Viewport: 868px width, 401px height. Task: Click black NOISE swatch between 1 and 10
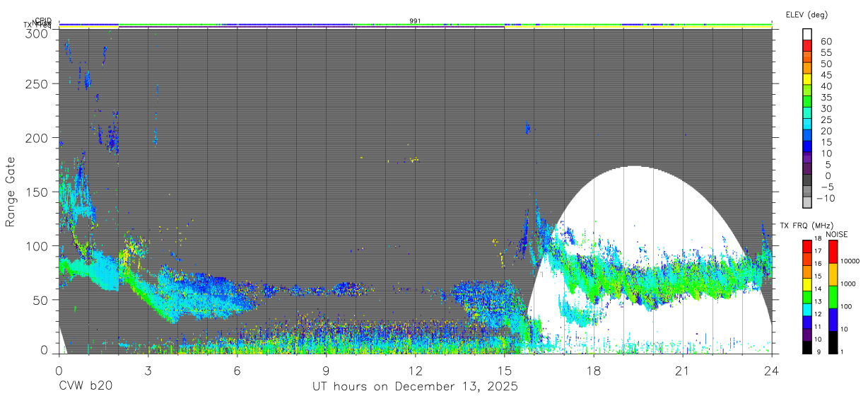click(832, 342)
